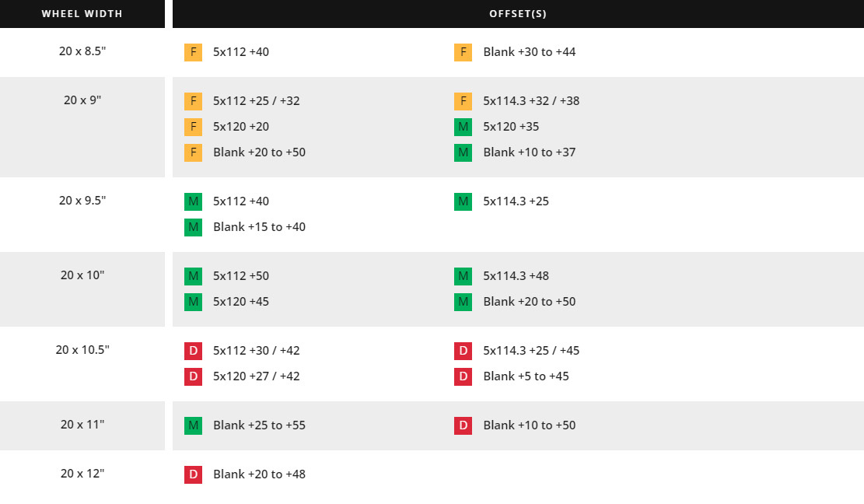Click the M badge beside 5x120 +35

pyautogui.click(x=463, y=127)
